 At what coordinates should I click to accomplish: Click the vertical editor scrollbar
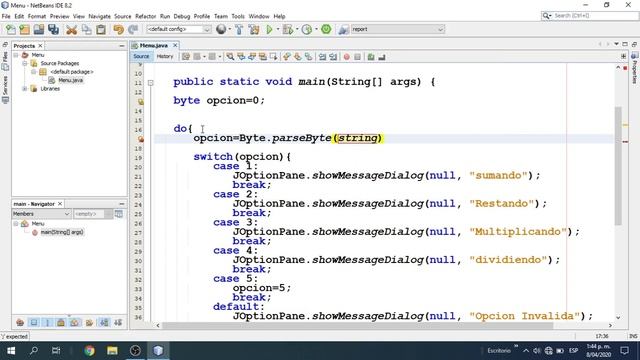pos(618,165)
